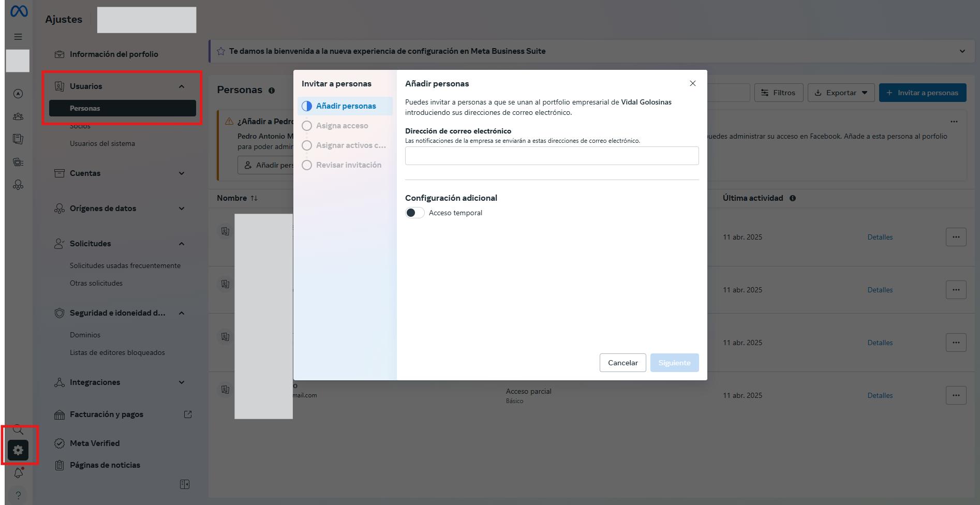The width and height of the screenshot is (980, 505).
Task: Open the settings gear icon
Action: (18, 450)
